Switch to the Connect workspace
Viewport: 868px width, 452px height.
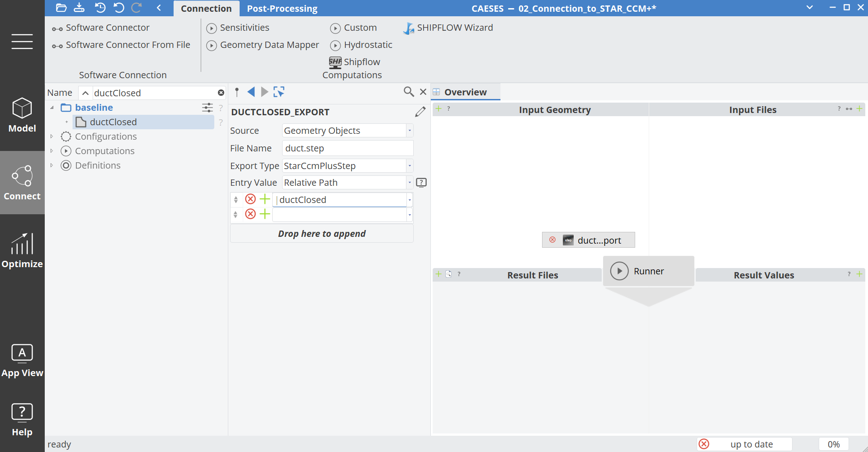click(x=22, y=183)
